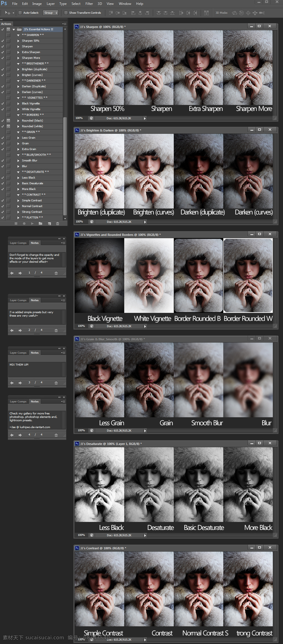Expand the Smooth Blur action

point(18,161)
